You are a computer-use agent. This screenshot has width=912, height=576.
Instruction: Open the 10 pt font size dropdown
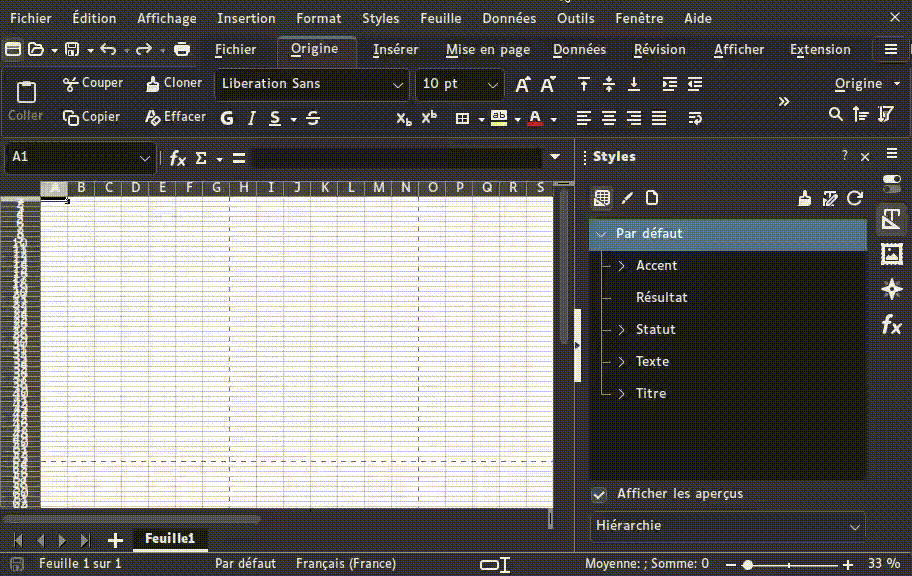point(493,85)
